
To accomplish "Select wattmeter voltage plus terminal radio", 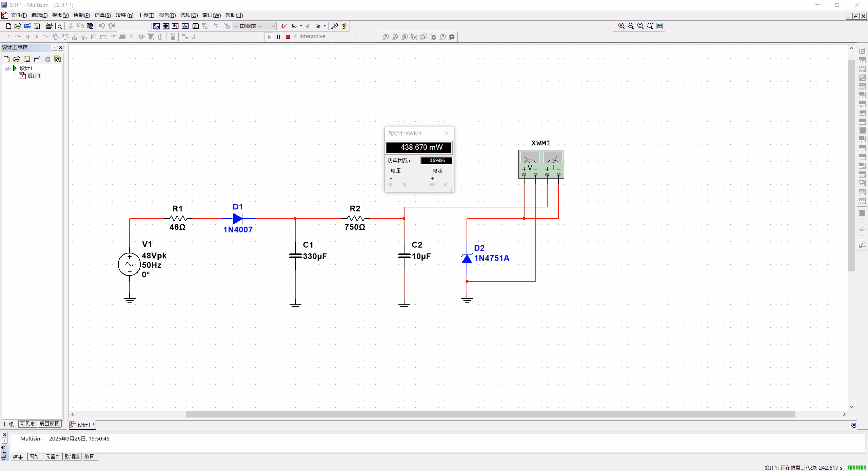I will click(391, 184).
